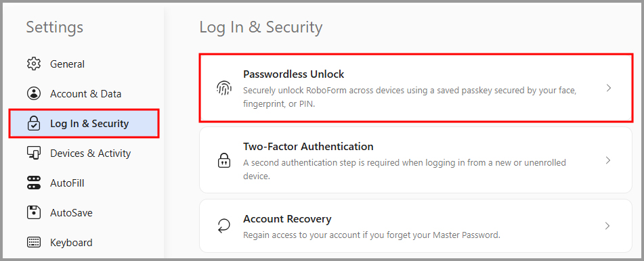
Task: Expand Two-Factor Authentication via right chevron
Action: 609,160
